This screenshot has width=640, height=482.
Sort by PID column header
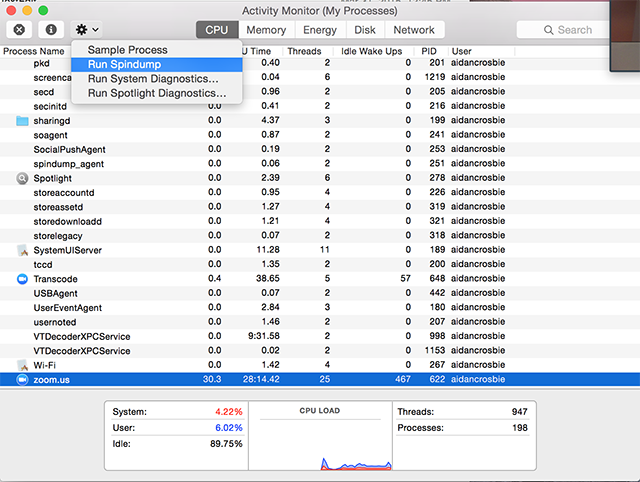pos(429,51)
